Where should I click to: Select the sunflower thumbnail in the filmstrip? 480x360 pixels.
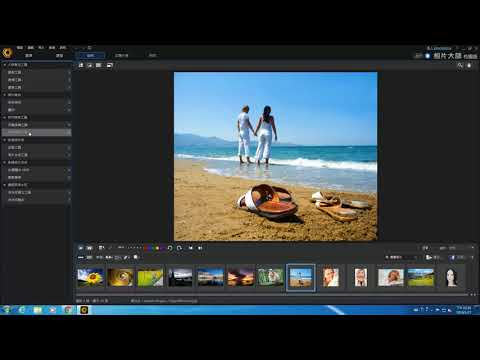coord(90,278)
